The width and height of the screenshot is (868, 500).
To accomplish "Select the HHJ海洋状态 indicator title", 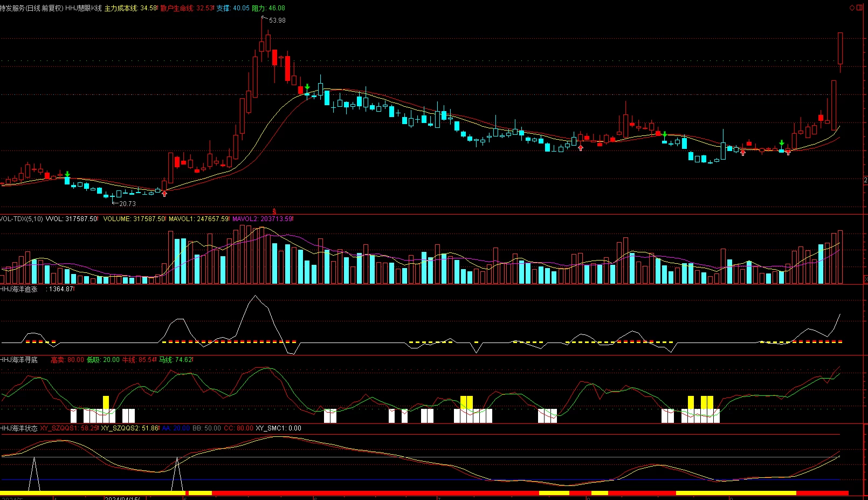I will [19, 428].
